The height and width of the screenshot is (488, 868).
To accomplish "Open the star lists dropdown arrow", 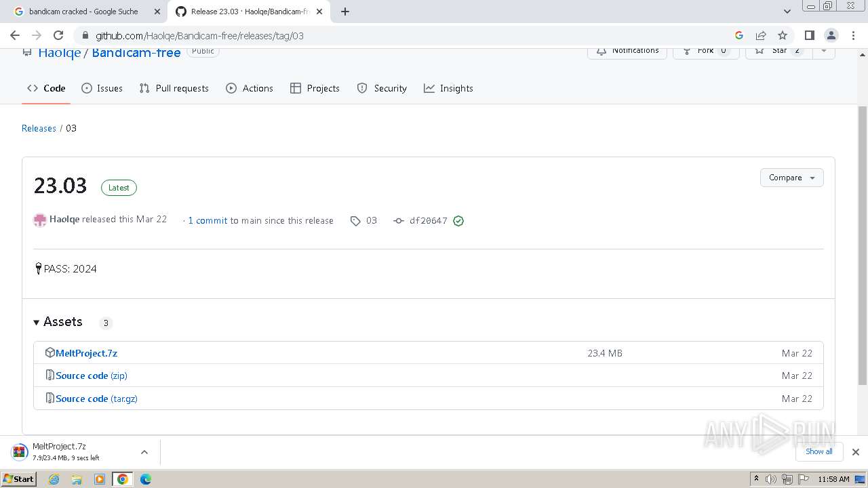I will pos(823,52).
